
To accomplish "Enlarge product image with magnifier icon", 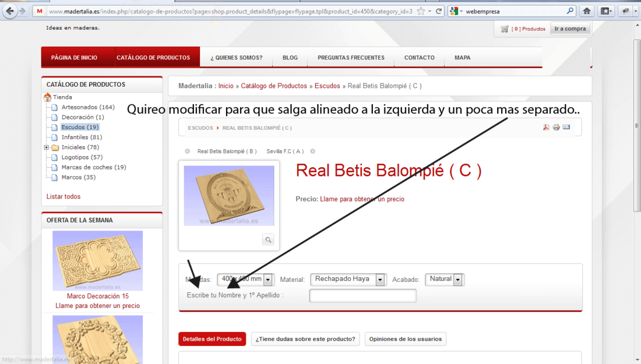I will tap(268, 239).
